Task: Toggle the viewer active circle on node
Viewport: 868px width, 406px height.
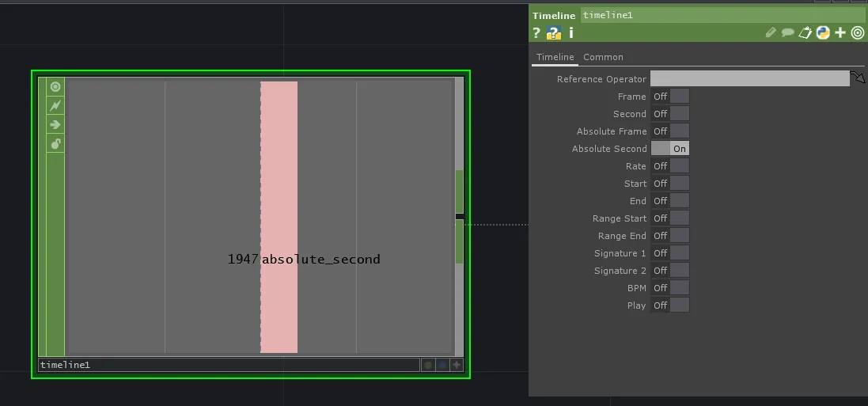Action: 55,86
